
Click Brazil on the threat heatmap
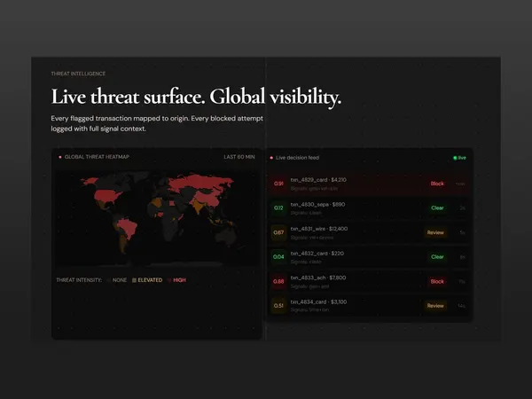[128, 227]
